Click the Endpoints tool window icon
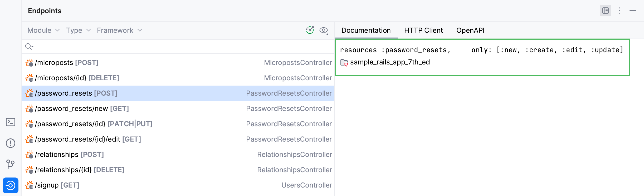Viewport: 644px width, 196px height. click(11, 185)
